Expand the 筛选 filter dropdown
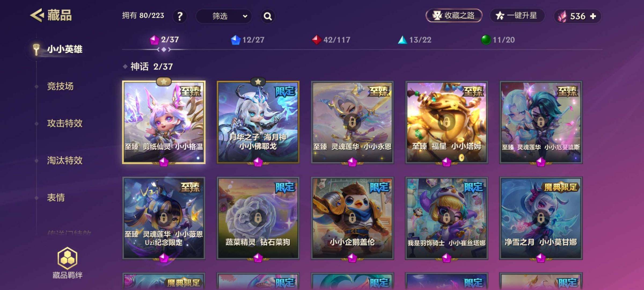This screenshot has width=644, height=290. tap(224, 16)
